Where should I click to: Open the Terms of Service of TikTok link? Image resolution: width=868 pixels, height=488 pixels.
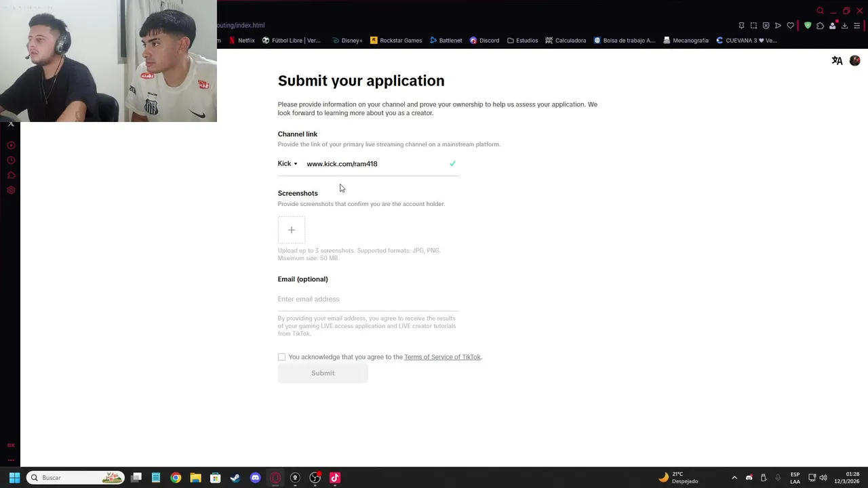click(442, 357)
